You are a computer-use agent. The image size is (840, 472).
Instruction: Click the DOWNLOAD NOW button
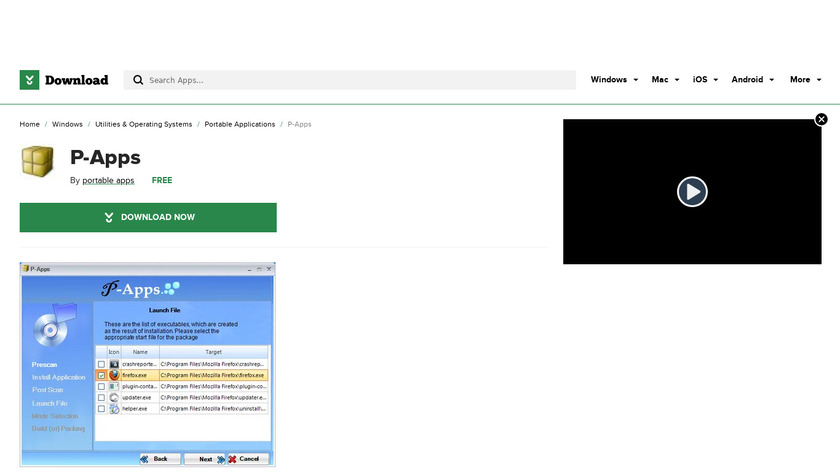[x=148, y=218]
